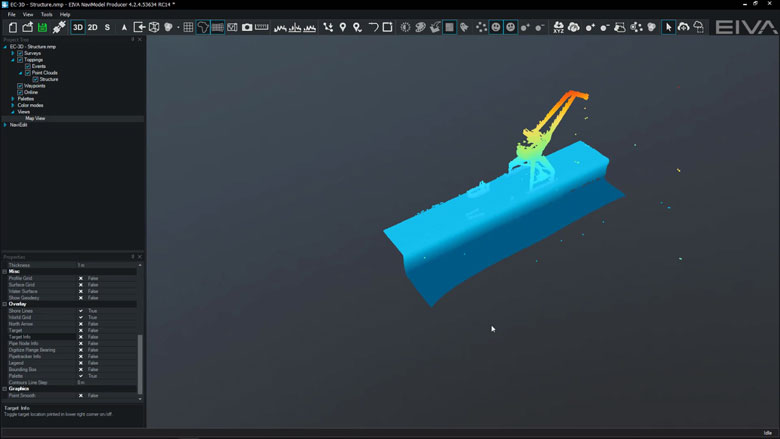Open the Tools menu

46,15
